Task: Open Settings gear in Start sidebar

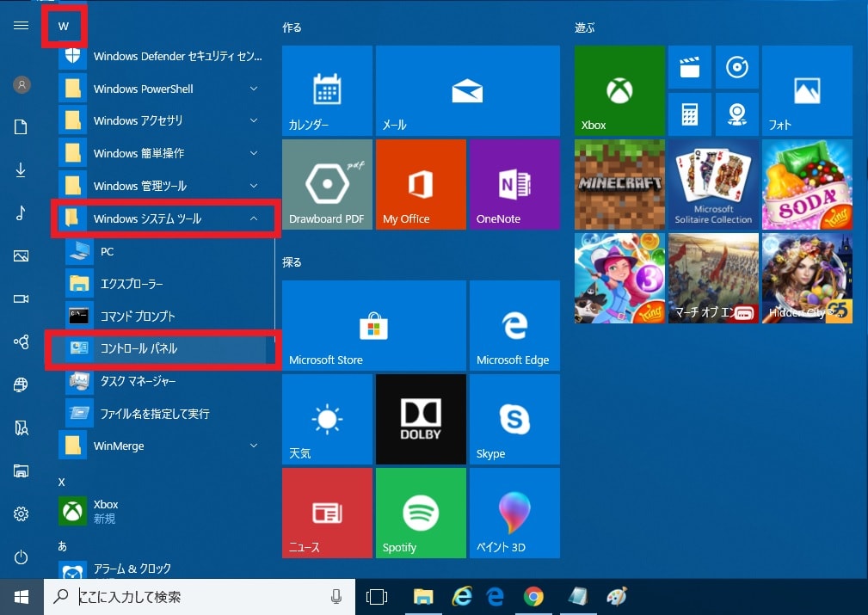Action: tap(21, 514)
